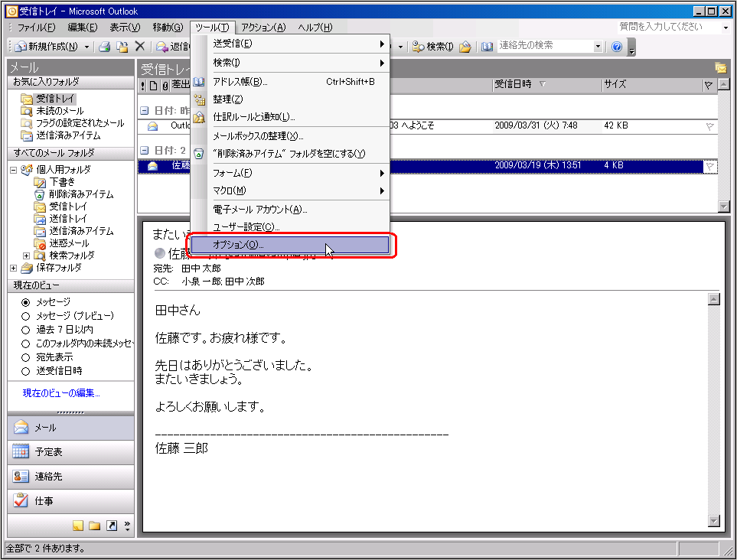Choose オプション(O)... in the Tools menu
Screen dimensions: 737x560
[x=290, y=245]
